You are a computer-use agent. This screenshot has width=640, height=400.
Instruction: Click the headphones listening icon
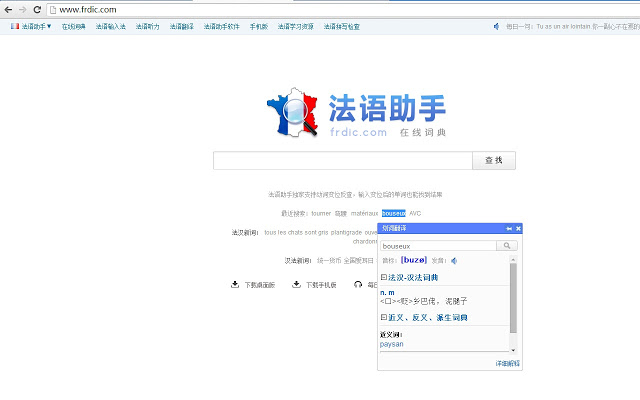358,284
